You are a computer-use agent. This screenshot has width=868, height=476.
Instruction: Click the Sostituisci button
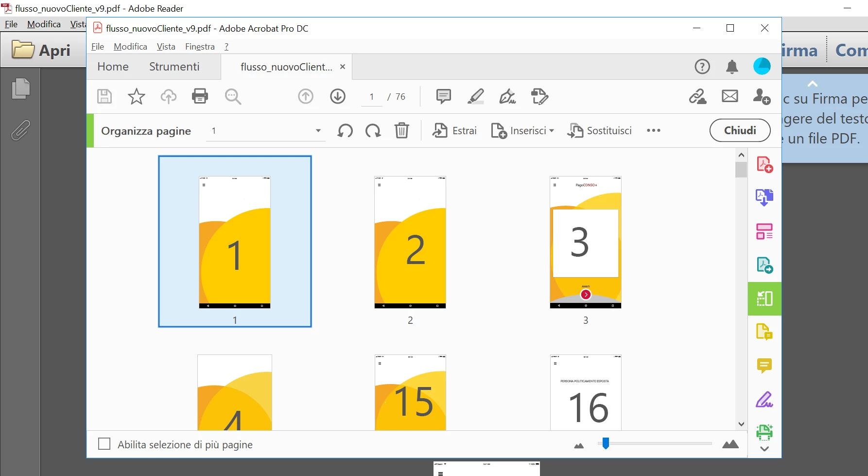(600, 131)
